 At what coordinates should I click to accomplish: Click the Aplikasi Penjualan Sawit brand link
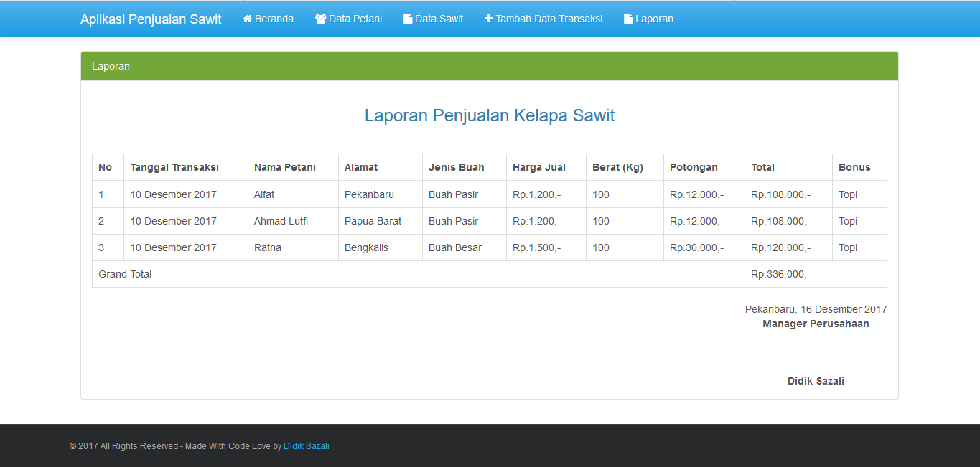click(151, 19)
